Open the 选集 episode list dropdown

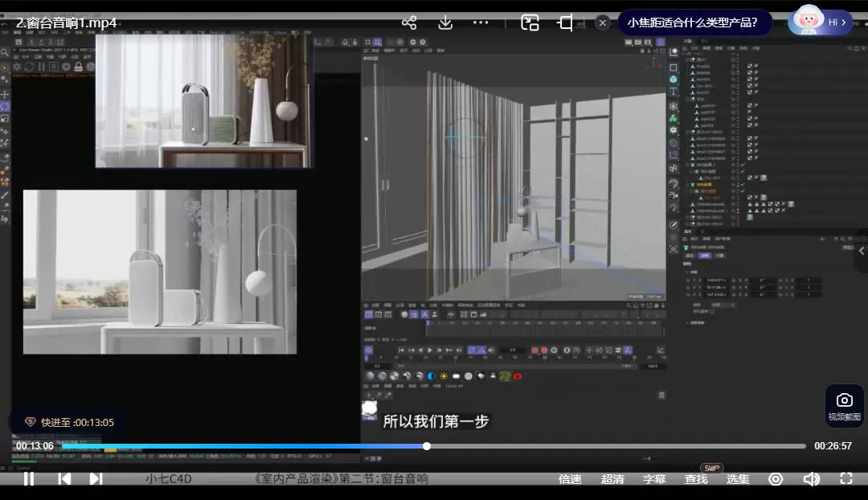(x=737, y=479)
